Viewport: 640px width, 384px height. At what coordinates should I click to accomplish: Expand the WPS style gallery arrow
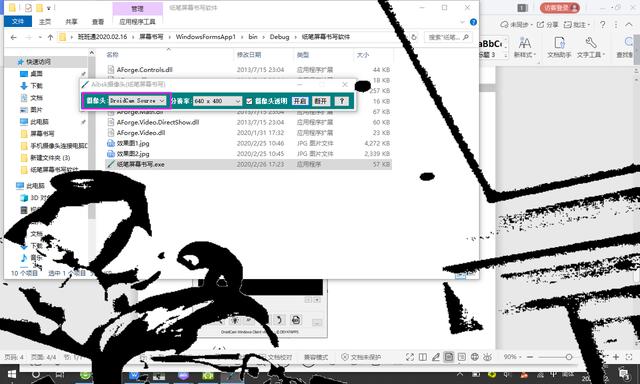tap(506, 55)
